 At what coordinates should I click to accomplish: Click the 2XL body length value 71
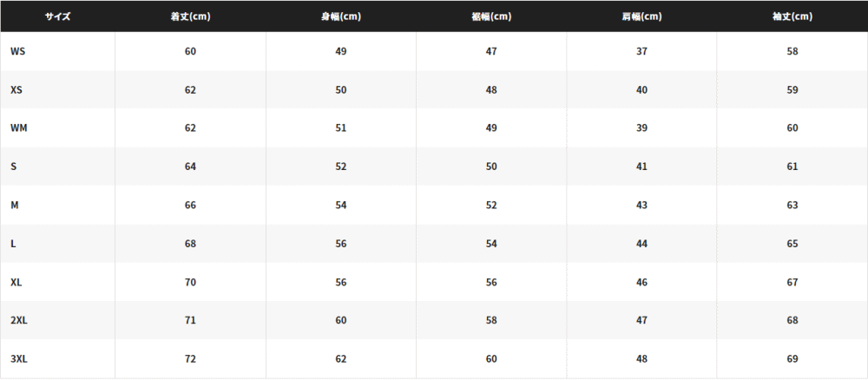coord(190,320)
